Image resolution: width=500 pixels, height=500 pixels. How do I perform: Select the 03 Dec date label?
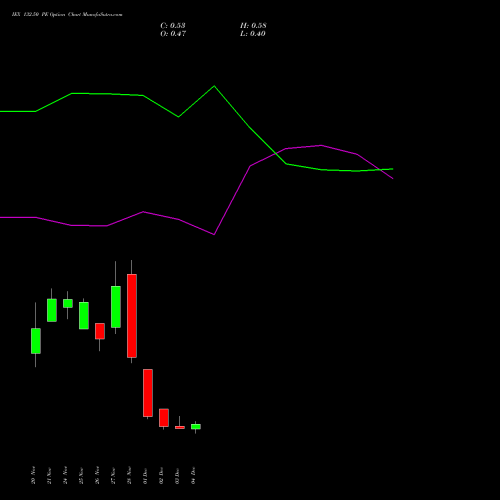tap(177, 475)
